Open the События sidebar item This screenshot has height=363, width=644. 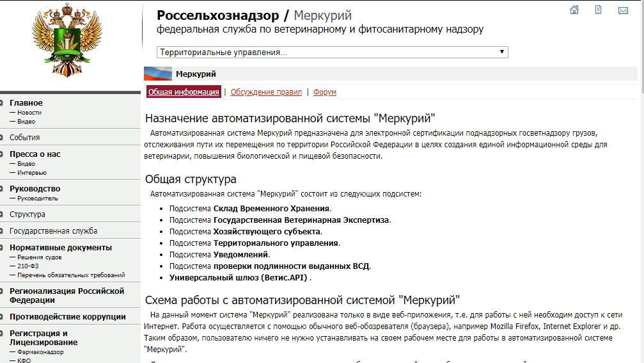[25, 137]
